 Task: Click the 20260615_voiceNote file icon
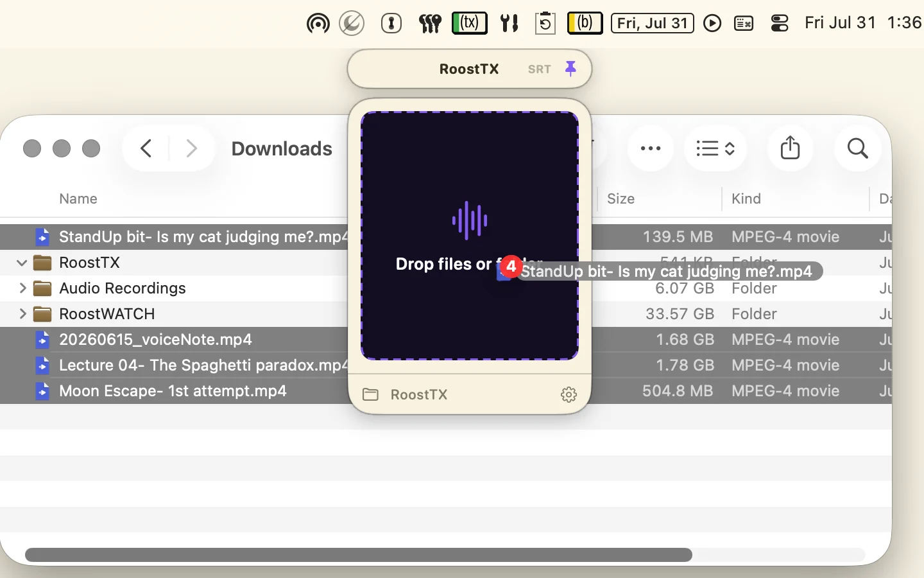coord(42,340)
